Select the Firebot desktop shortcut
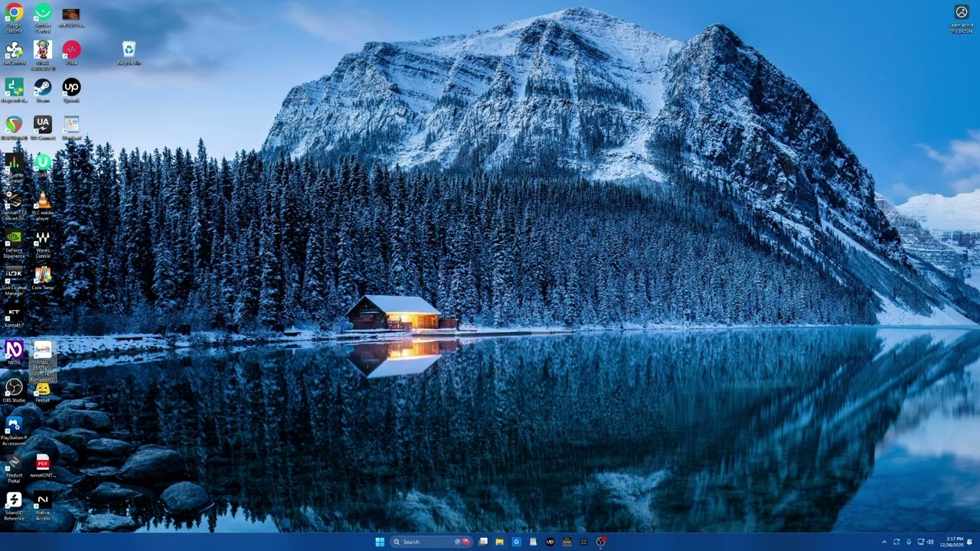 [43, 392]
